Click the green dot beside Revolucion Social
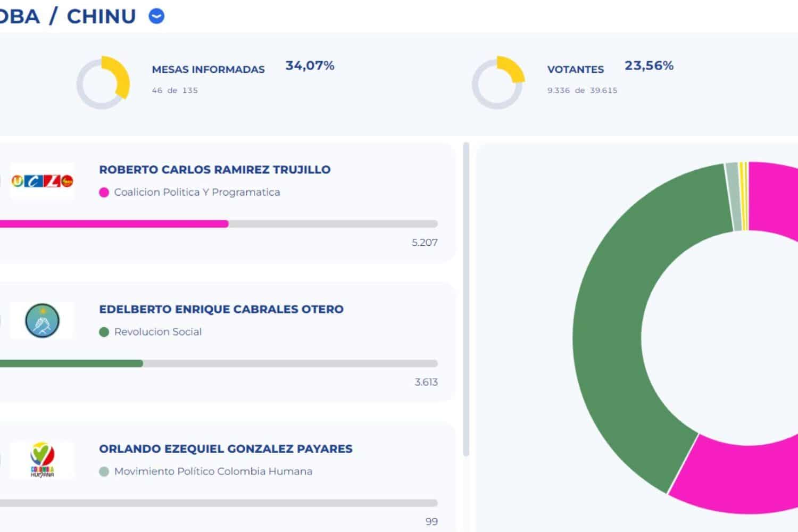The height and width of the screenshot is (532, 798). (x=104, y=332)
